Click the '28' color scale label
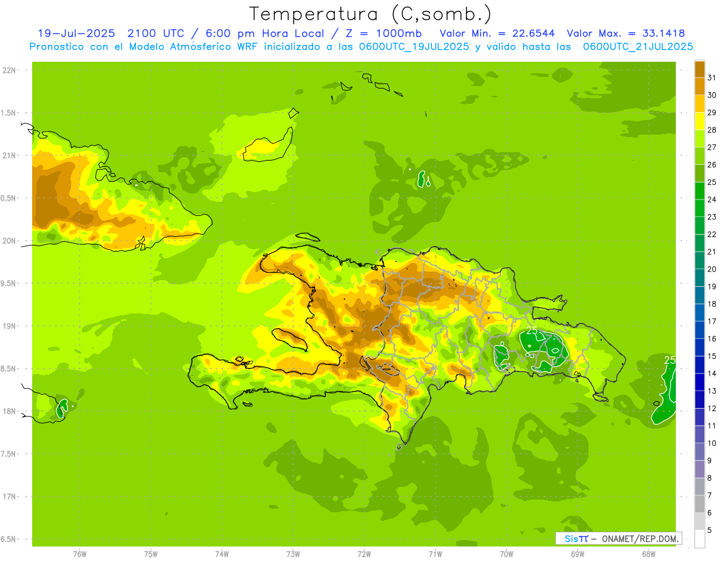 (712, 130)
